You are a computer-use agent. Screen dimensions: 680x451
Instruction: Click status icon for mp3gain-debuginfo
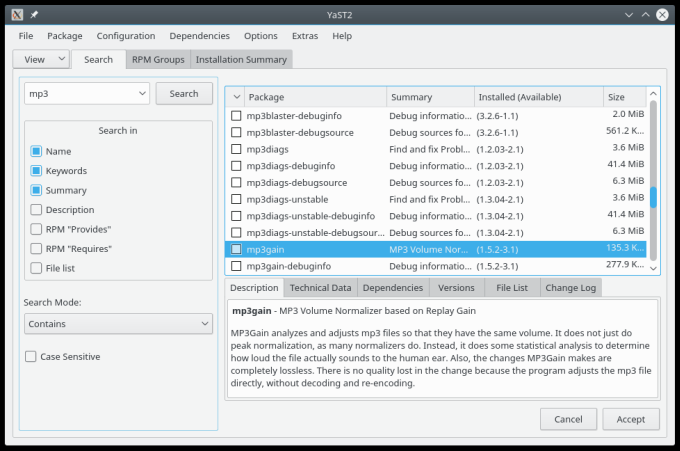coord(237,266)
